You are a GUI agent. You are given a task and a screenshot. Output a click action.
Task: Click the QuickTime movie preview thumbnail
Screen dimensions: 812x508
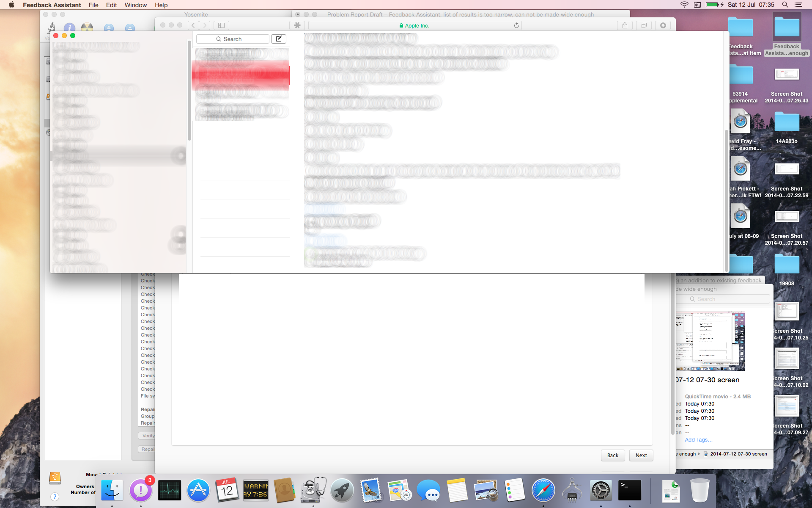710,341
